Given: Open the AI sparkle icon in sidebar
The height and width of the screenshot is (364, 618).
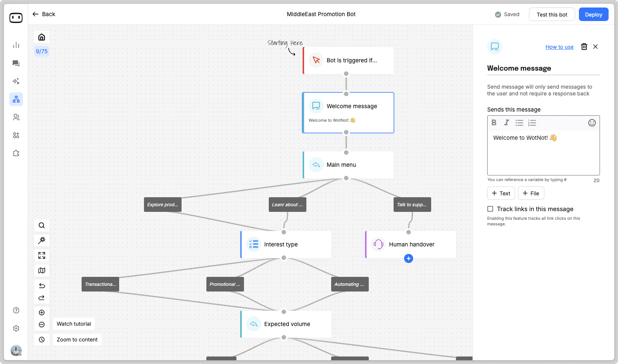Looking at the screenshot, I should pyautogui.click(x=16, y=81).
